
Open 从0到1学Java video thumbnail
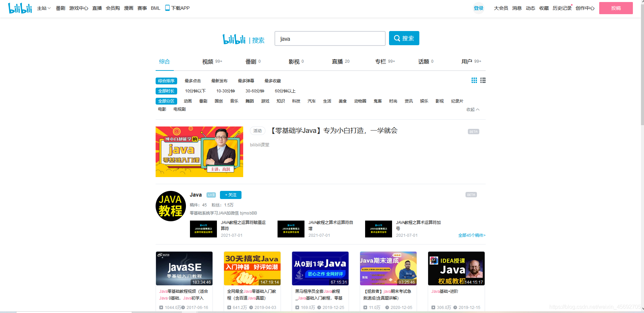pyautogui.click(x=320, y=268)
